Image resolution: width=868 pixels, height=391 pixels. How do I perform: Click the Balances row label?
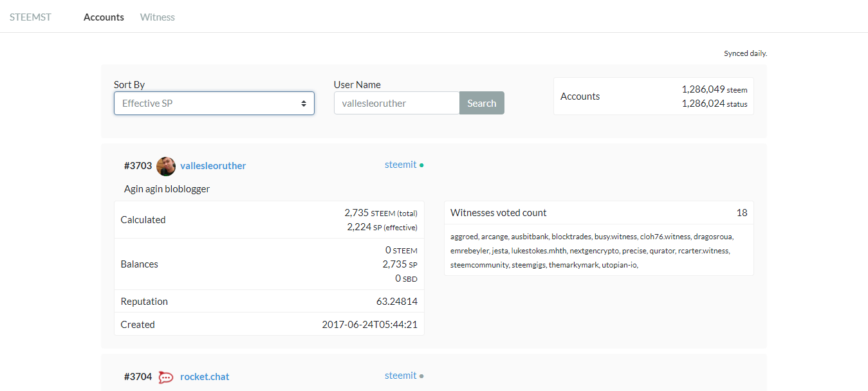click(139, 264)
